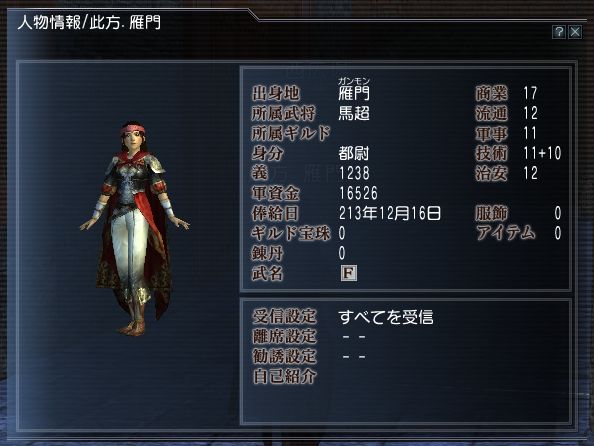
Task: Click the 出身地 value 雁門
Action: [x=353, y=93]
